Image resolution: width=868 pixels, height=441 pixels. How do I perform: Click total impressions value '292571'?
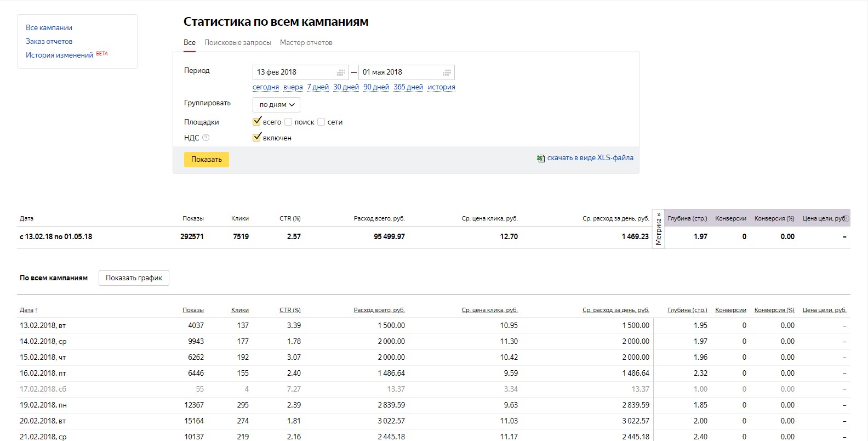192,236
